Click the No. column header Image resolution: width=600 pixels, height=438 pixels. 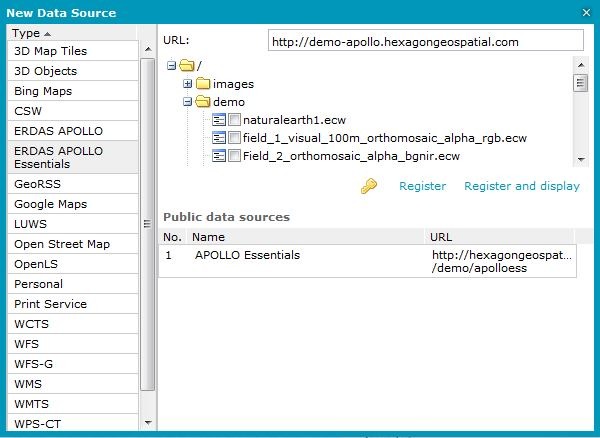tap(172, 237)
